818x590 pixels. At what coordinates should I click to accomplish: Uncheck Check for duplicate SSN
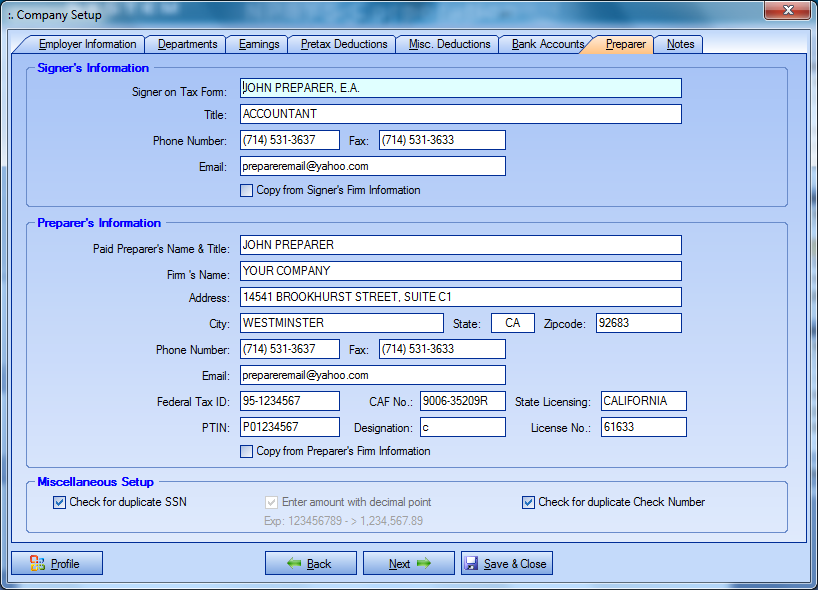coord(60,502)
